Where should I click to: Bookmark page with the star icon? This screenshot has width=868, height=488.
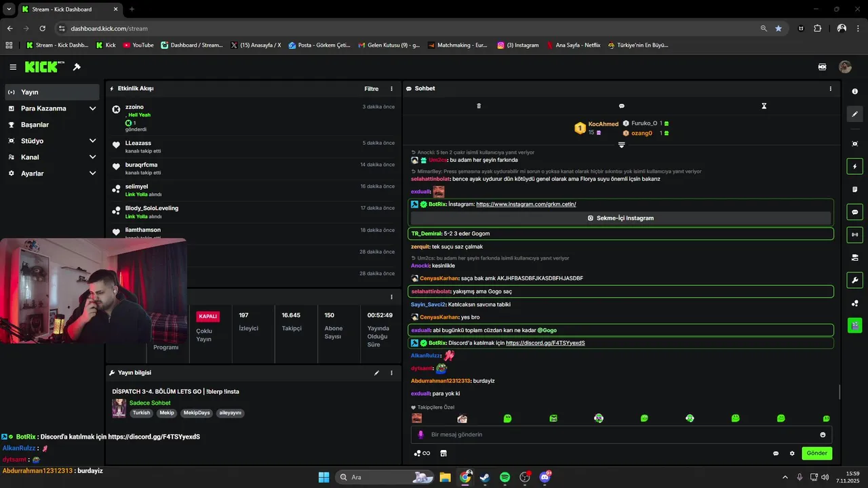(778, 28)
